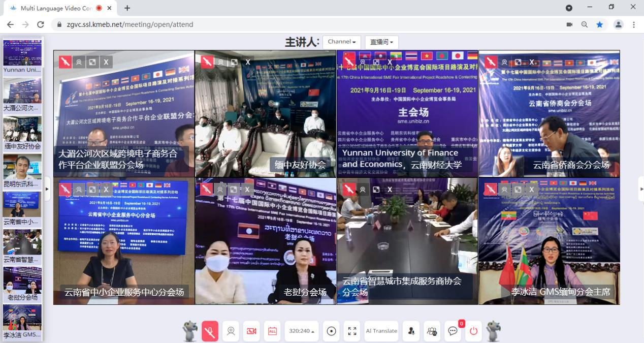The width and height of the screenshot is (644, 343).
Task: Click the red power button to leave meeting
Action: pyautogui.click(x=473, y=331)
